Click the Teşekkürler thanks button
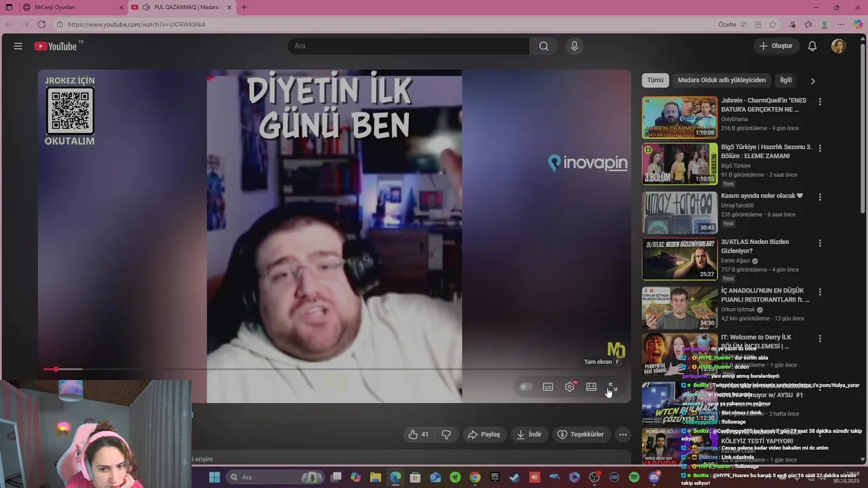Viewport: 868px width, 488px height. point(581,434)
